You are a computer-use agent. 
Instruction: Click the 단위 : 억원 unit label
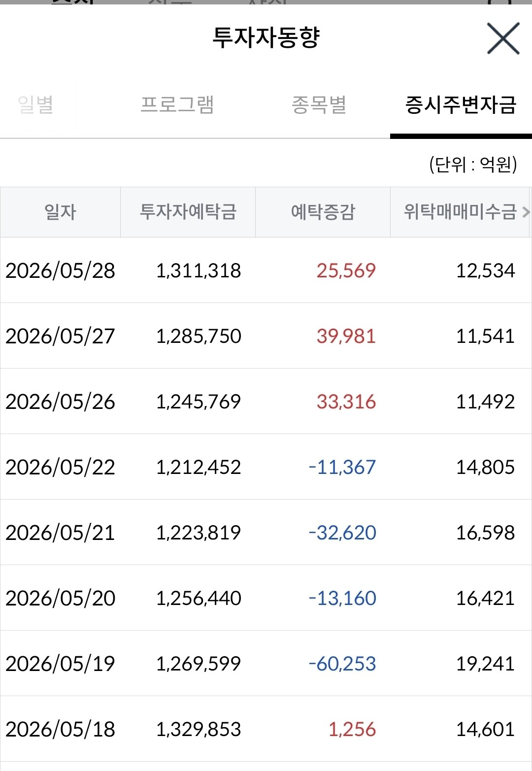tap(473, 165)
